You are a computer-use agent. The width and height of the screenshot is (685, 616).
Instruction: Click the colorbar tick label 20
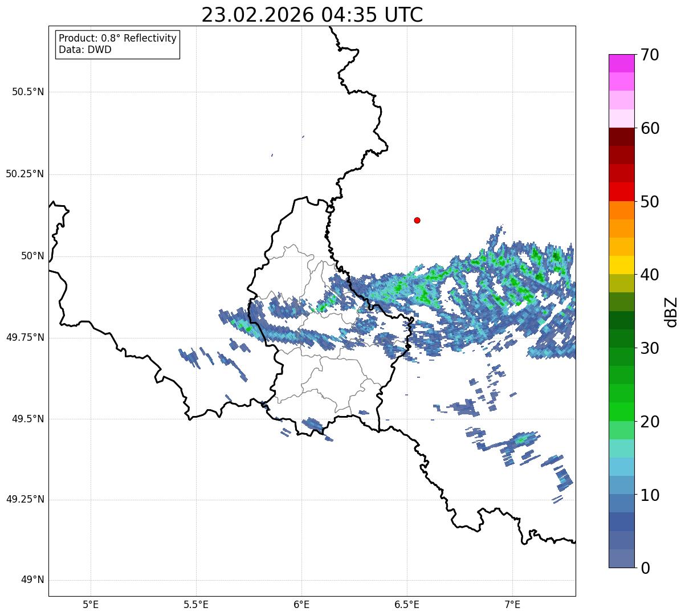(650, 422)
